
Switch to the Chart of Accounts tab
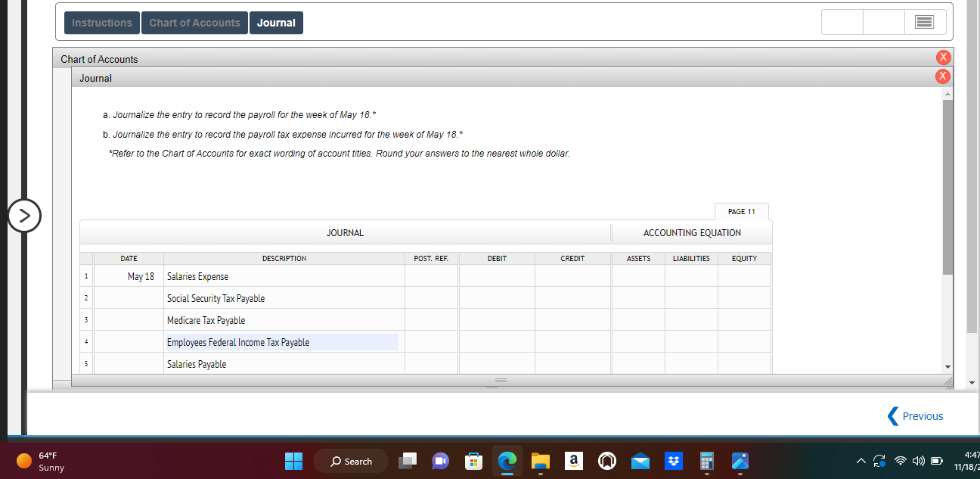pyautogui.click(x=194, y=22)
